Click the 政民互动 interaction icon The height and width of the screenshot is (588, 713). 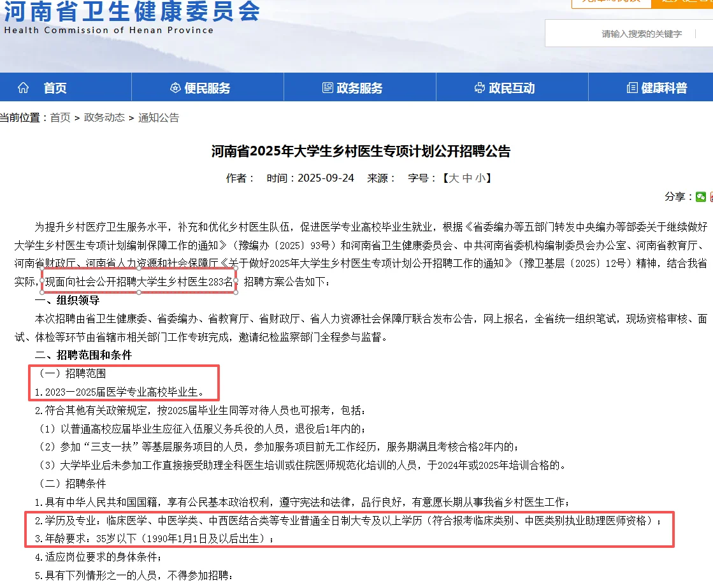(x=479, y=87)
